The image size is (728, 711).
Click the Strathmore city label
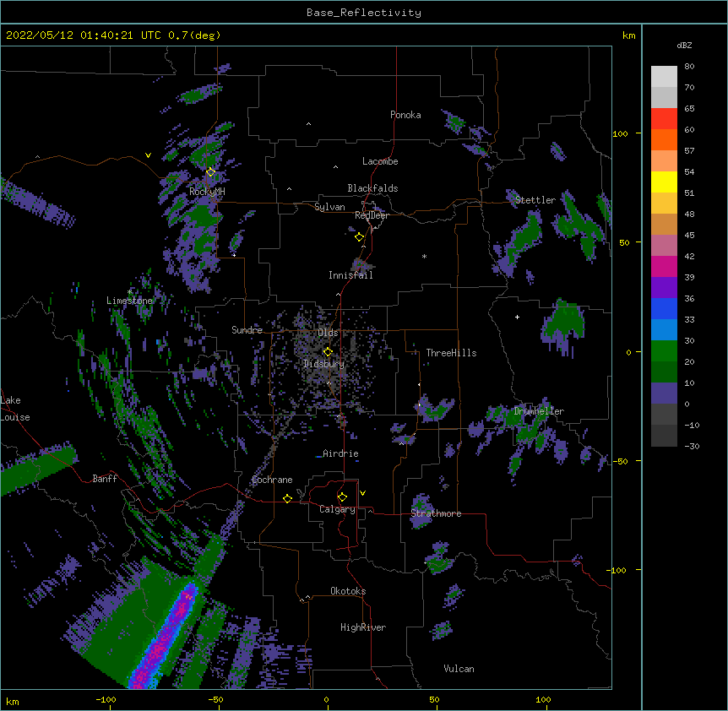tap(436, 513)
